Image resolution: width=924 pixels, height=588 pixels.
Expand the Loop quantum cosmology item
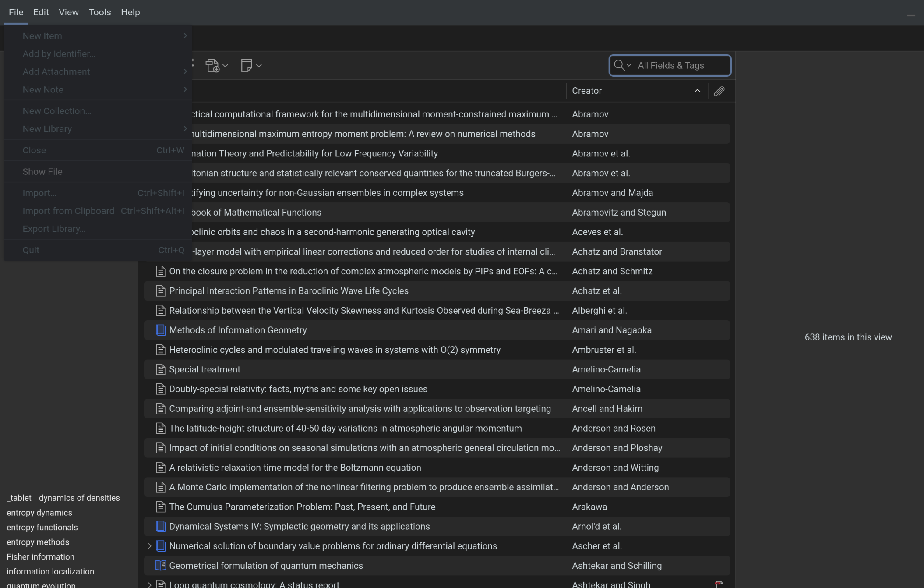pos(149,584)
